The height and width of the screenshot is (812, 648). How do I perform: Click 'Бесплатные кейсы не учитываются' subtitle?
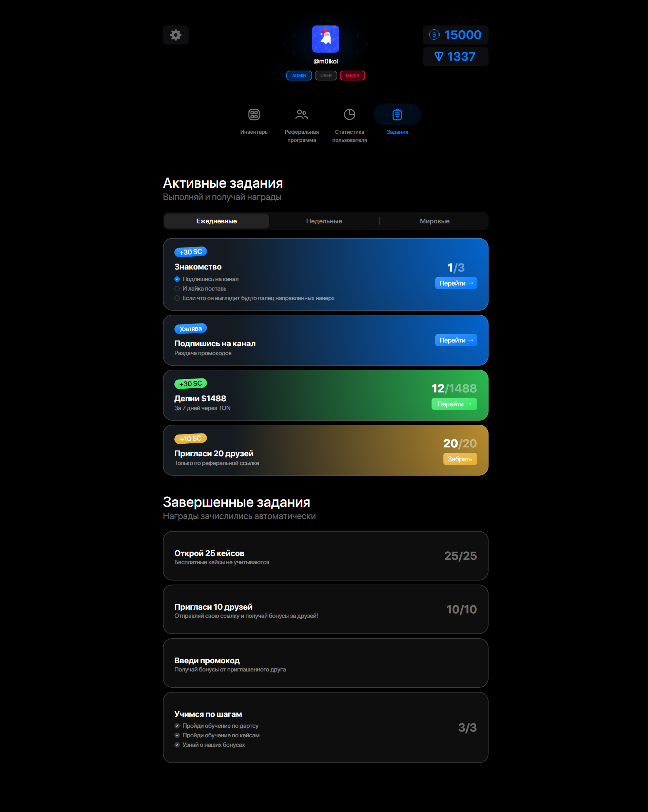(x=222, y=562)
